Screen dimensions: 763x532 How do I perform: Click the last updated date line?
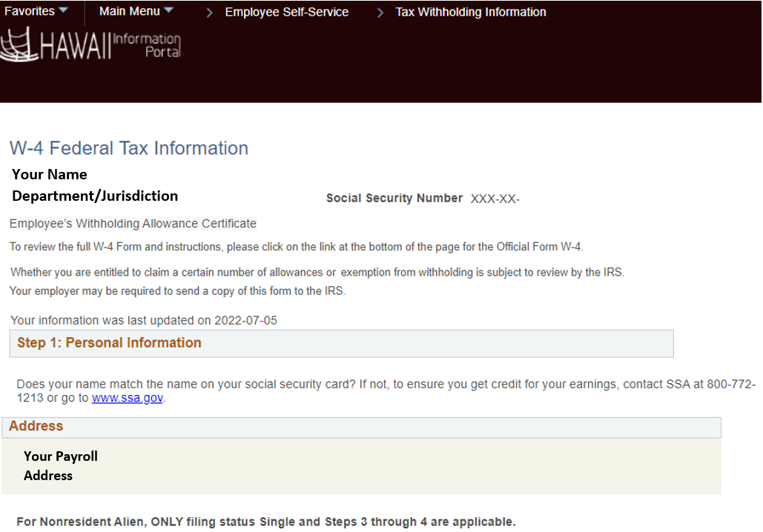click(144, 321)
